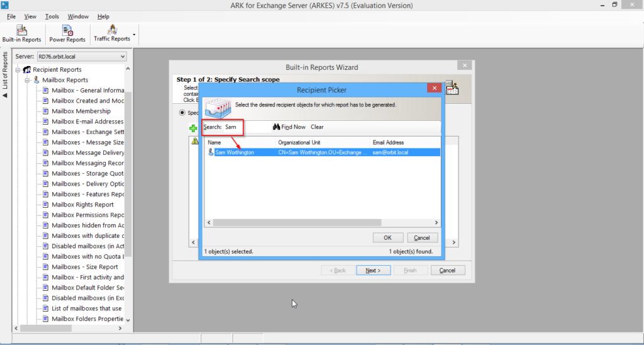
Task: Open the Help menu
Action: click(x=103, y=16)
